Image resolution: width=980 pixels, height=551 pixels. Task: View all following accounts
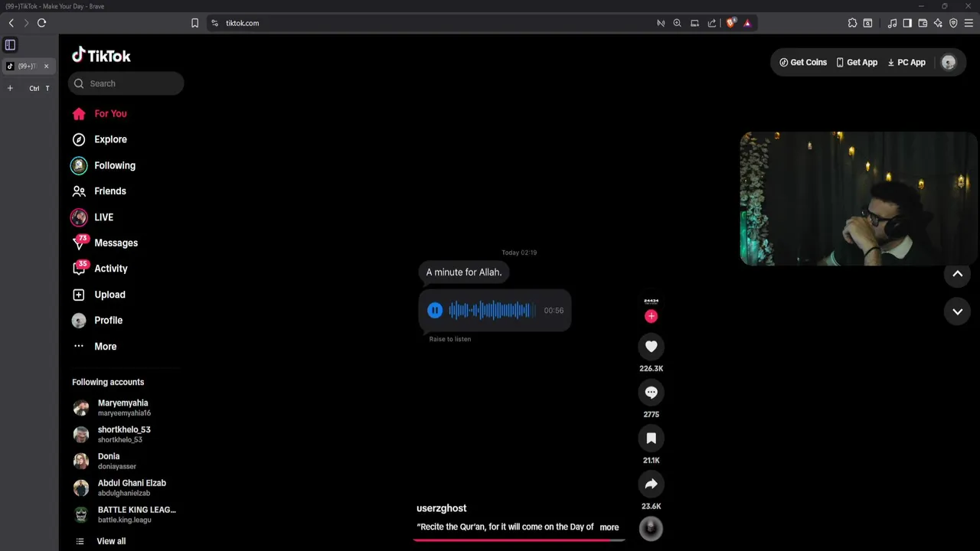click(x=100, y=541)
